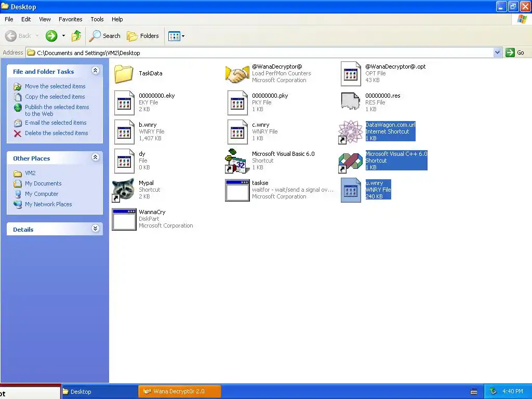Collapse the File and Folder Tasks panel
Viewport: 532px width, 399px height.
96,71
